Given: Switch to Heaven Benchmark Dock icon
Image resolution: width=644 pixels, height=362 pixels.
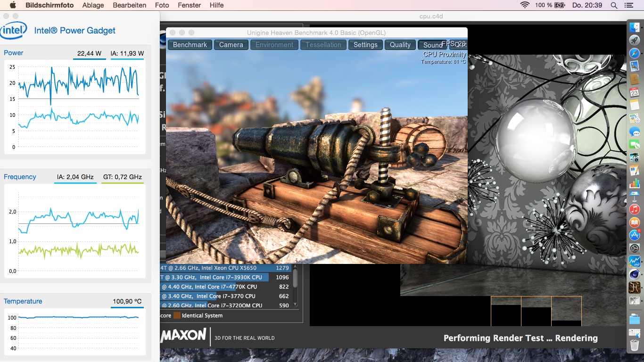Looking at the screenshot, I should click(x=635, y=287).
